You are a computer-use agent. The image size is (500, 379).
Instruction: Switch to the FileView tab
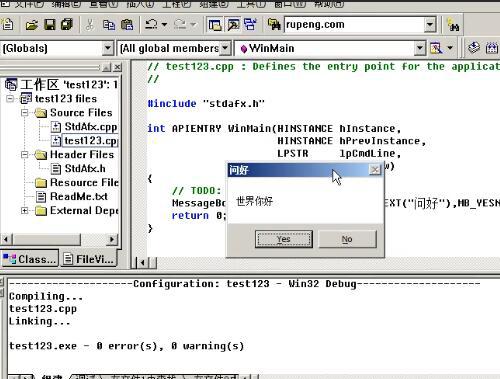[x=89, y=259]
